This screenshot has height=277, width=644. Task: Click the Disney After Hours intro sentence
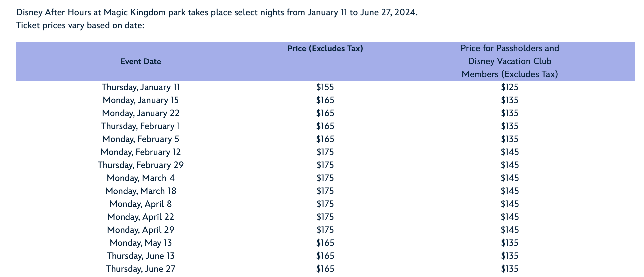217,12
